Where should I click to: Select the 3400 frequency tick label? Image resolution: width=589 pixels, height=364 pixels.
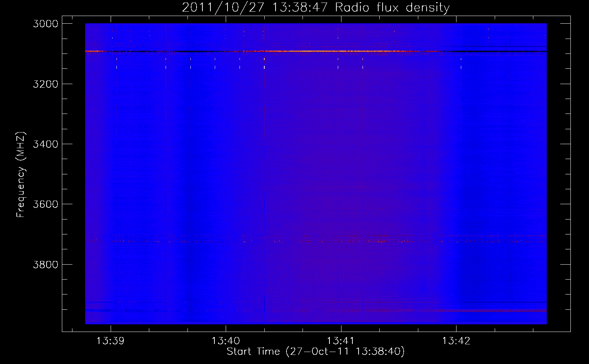[46, 144]
